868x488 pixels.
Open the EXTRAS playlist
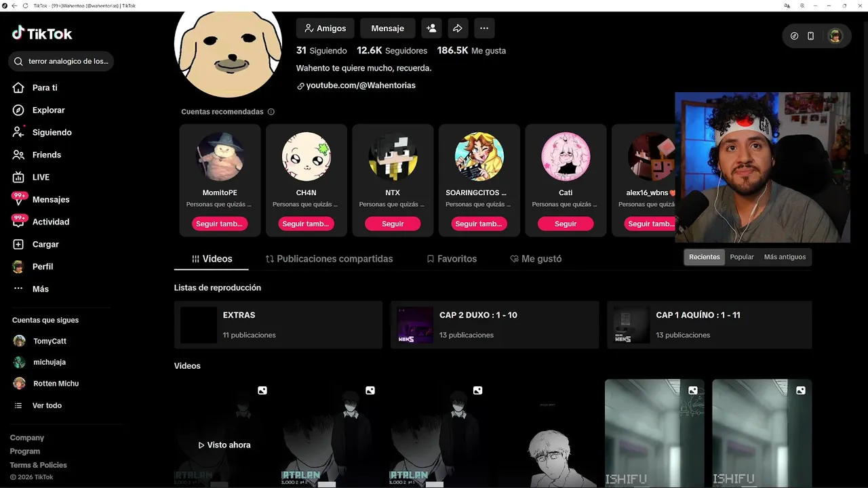(x=278, y=325)
